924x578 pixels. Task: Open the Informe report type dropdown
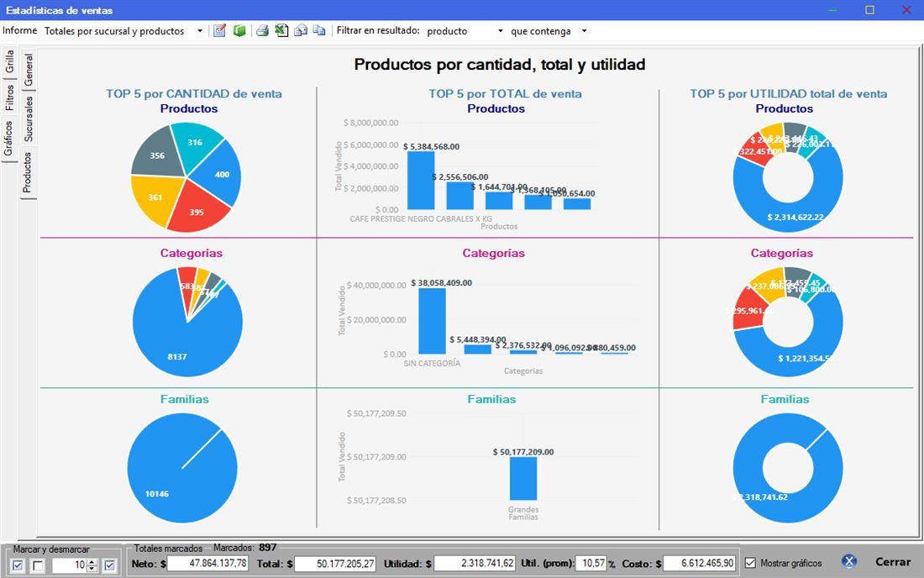(200, 31)
